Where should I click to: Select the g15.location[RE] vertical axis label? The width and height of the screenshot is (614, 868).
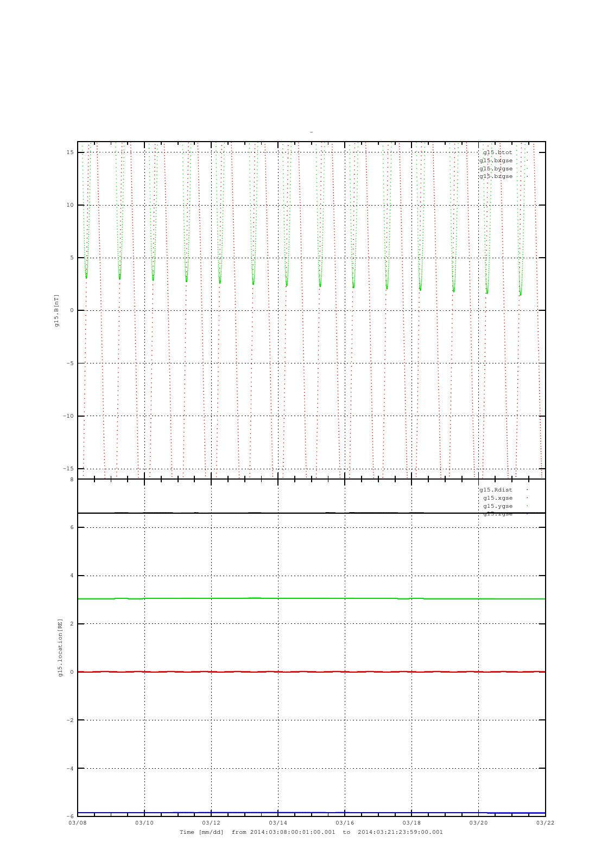61,647
